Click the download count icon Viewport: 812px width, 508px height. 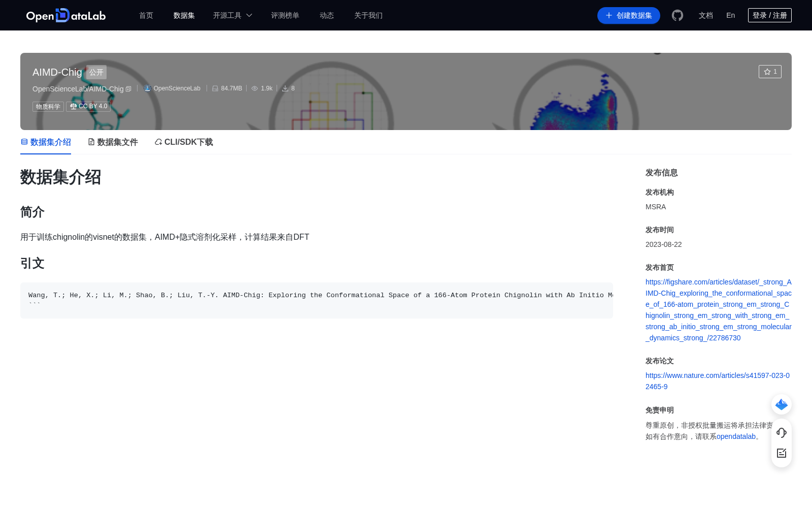[x=285, y=88]
